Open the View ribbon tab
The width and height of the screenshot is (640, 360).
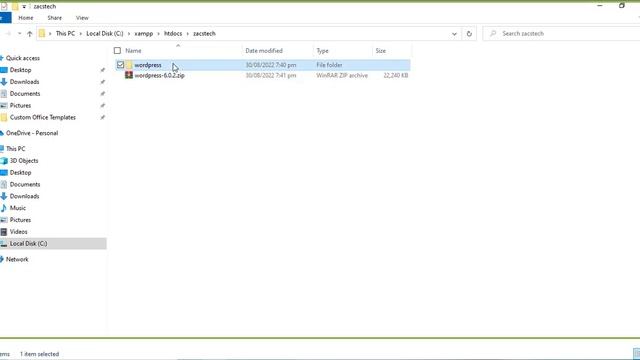coord(82,18)
